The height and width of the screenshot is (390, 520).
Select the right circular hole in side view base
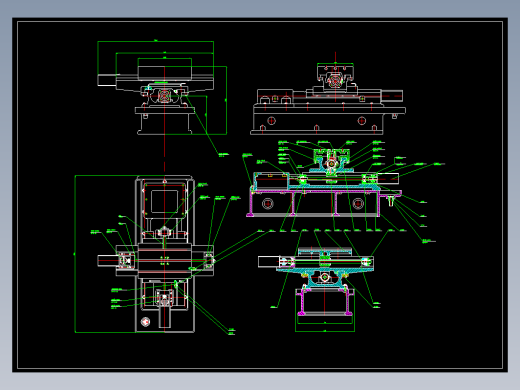click(x=362, y=120)
